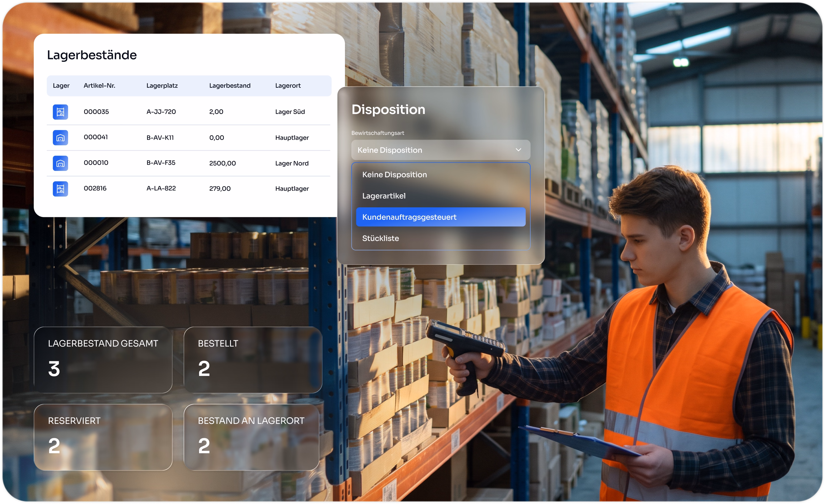Screen dimensions: 825x504
Task: Click the Lagerort column header
Action: pyautogui.click(x=288, y=86)
